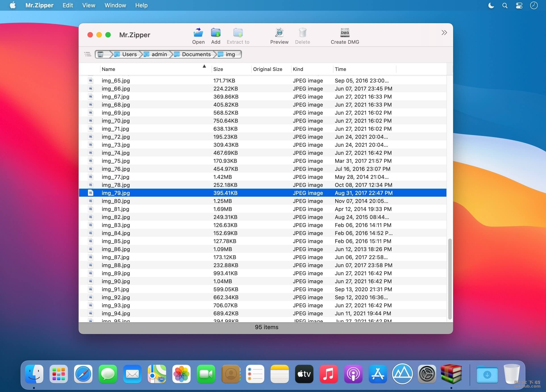Viewport: 546px width, 392px height.
Task: Open the Downloads folder in Dock
Action: (x=487, y=374)
